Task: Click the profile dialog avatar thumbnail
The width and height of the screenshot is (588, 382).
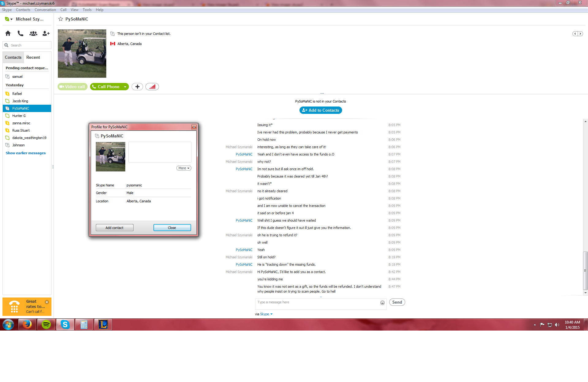Action: click(x=111, y=156)
